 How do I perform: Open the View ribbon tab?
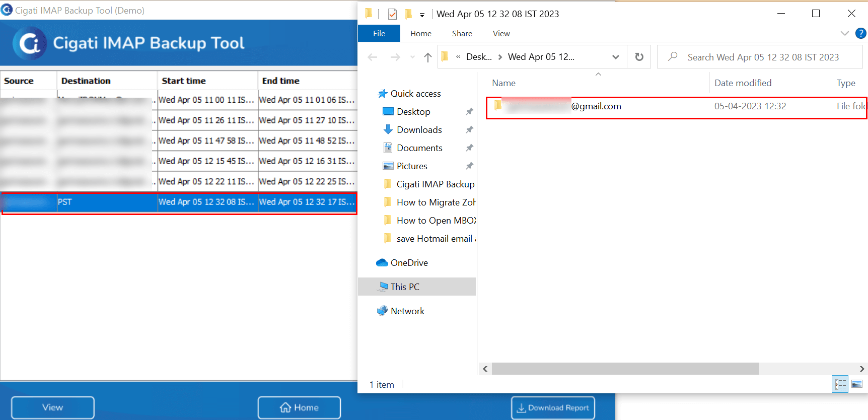[501, 33]
